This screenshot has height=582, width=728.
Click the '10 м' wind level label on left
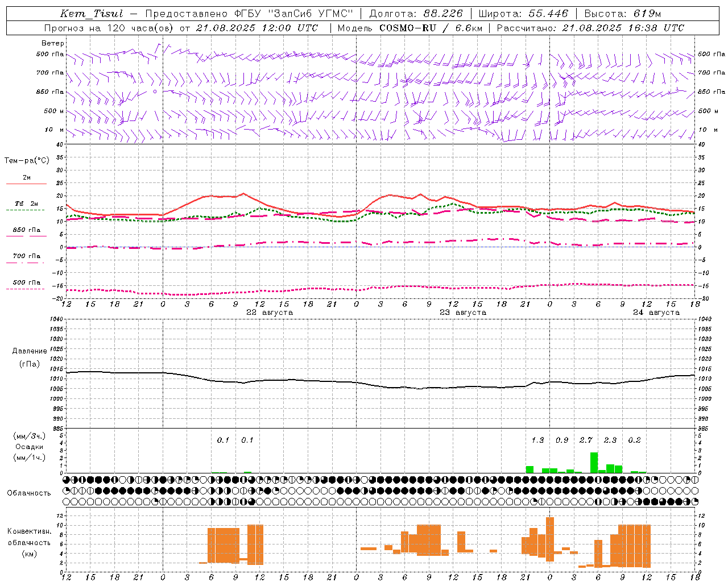click(x=55, y=130)
